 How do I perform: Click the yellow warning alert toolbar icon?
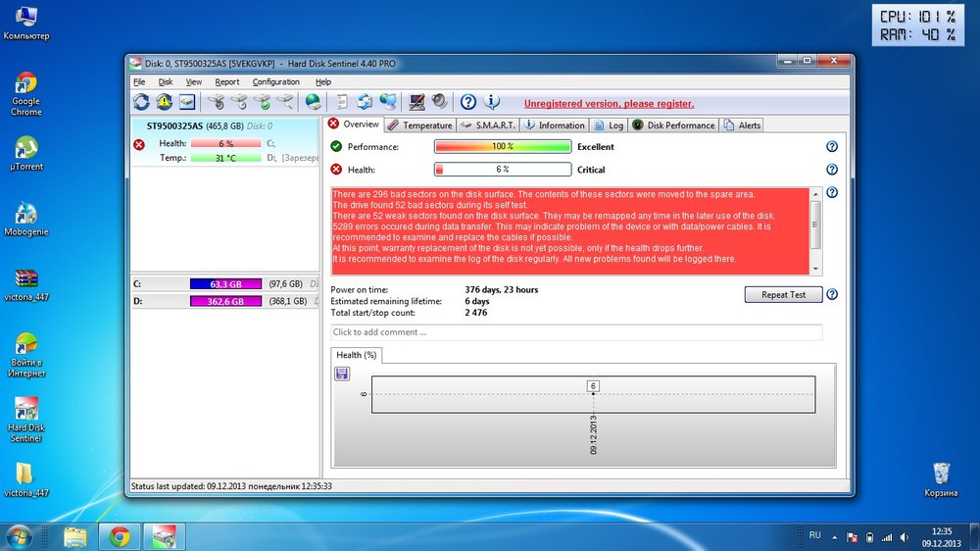[164, 102]
